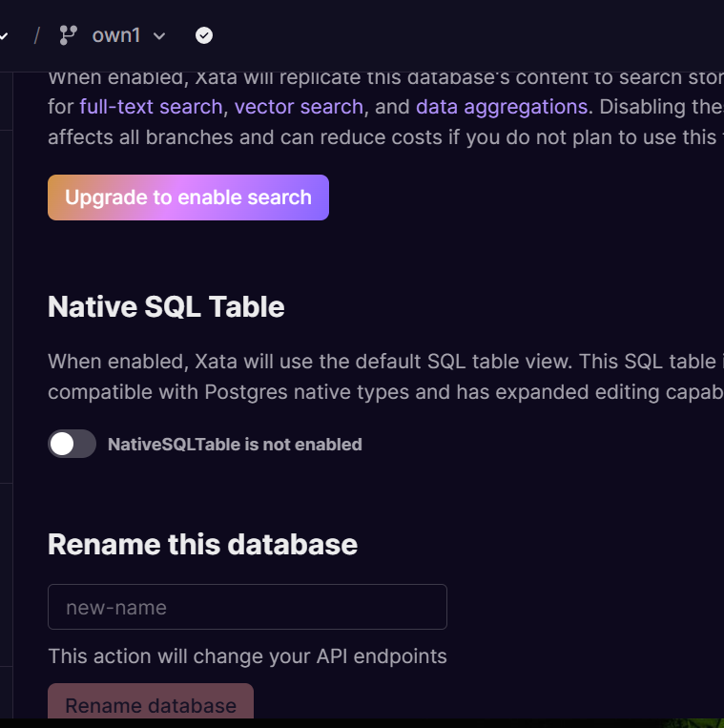
Task: Expand the own1 branch dropdown chevron
Action: (x=159, y=36)
